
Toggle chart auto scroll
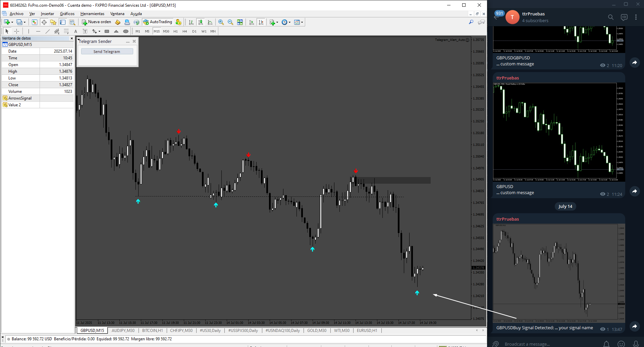(x=252, y=22)
